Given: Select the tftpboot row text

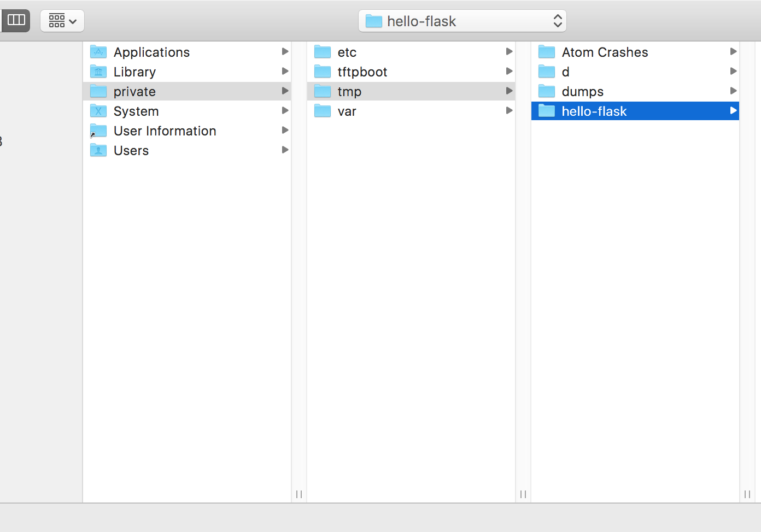Looking at the screenshot, I should click(x=362, y=72).
